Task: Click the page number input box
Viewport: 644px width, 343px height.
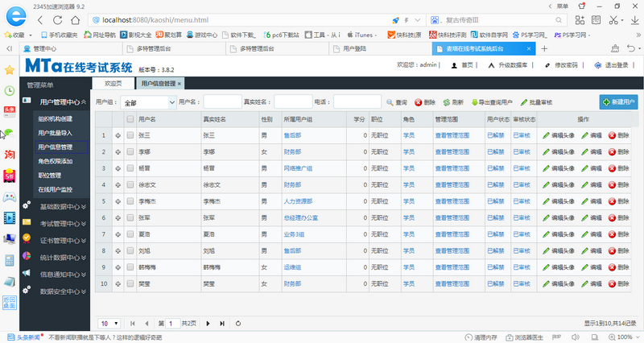Action: pyautogui.click(x=173, y=324)
